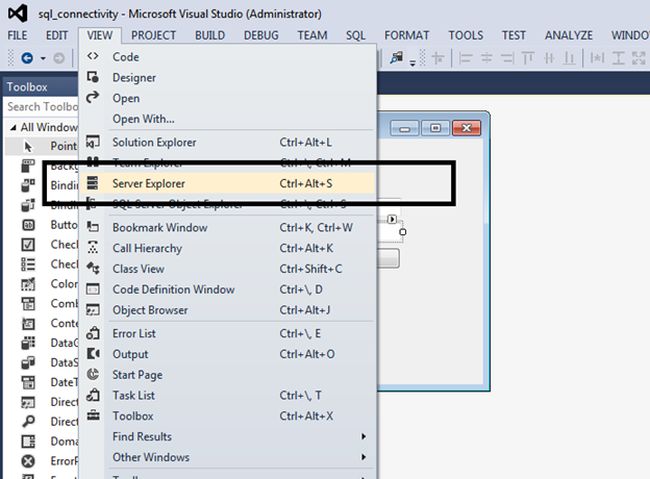Click the Align Tops toolbar icon
Image resolution: width=650 pixels, height=479 pixels.
pos(528,58)
